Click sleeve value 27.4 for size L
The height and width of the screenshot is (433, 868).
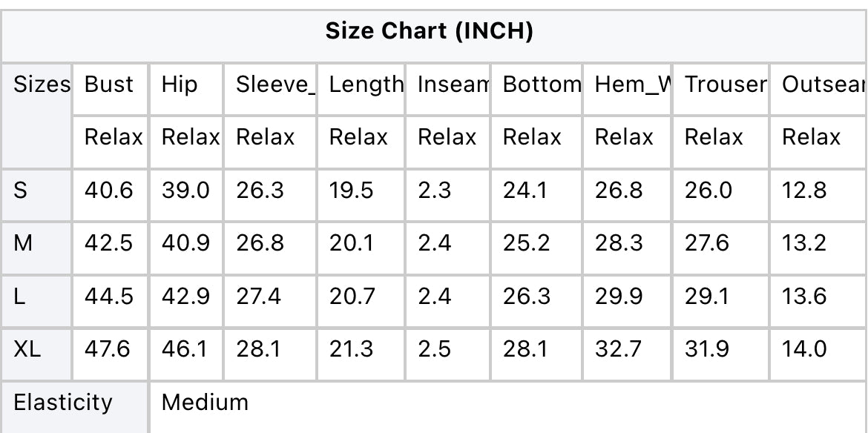coord(258,297)
